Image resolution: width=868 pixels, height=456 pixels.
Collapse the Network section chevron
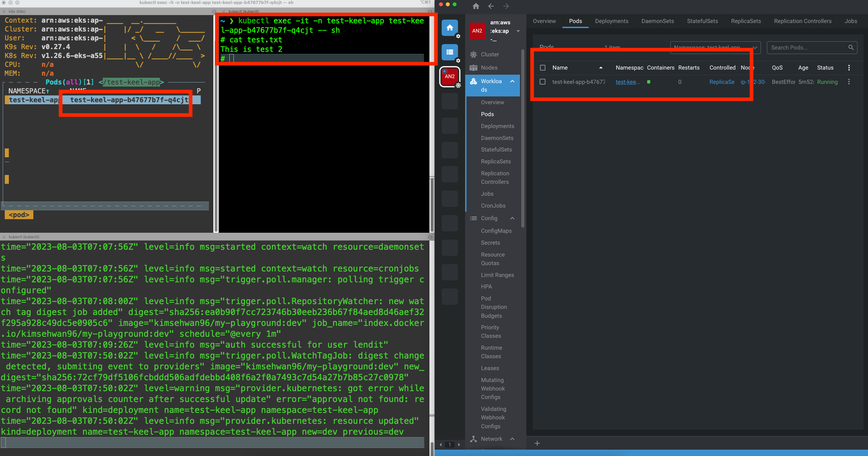coord(512,439)
